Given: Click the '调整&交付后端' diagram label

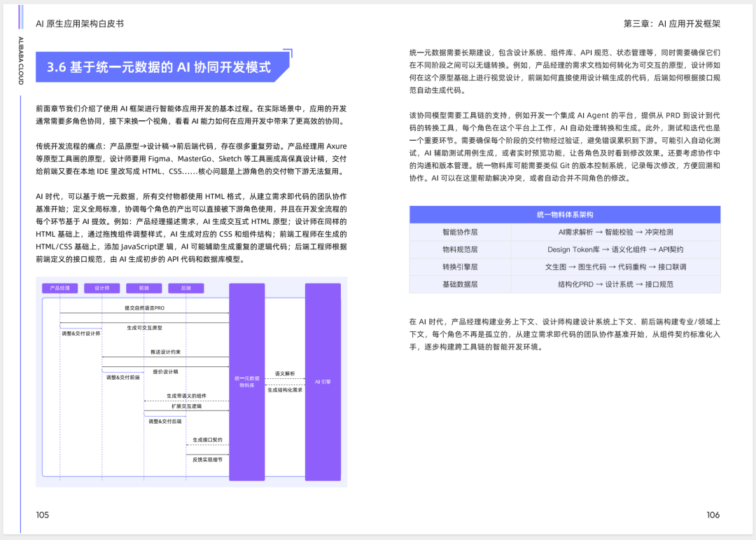Looking at the screenshot, I should pos(165,422).
